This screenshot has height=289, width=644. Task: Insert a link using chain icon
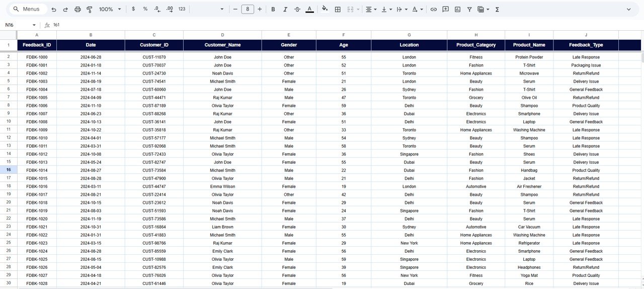pyautogui.click(x=433, y=9)
